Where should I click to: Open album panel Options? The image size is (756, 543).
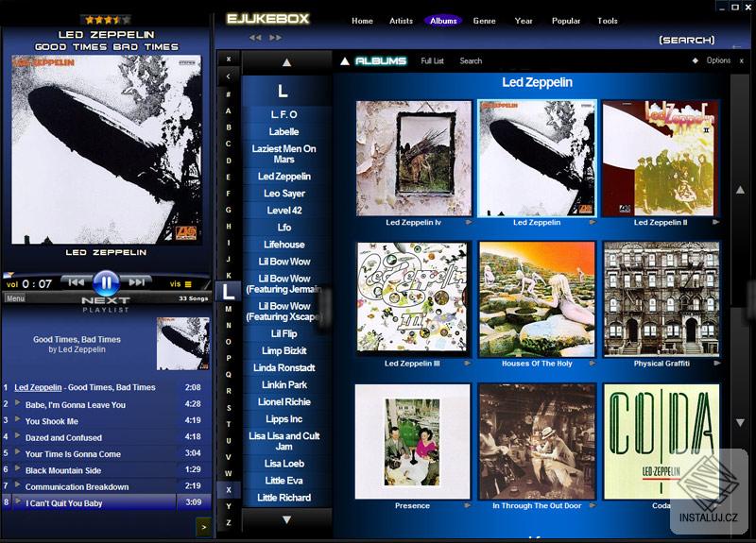718,60
